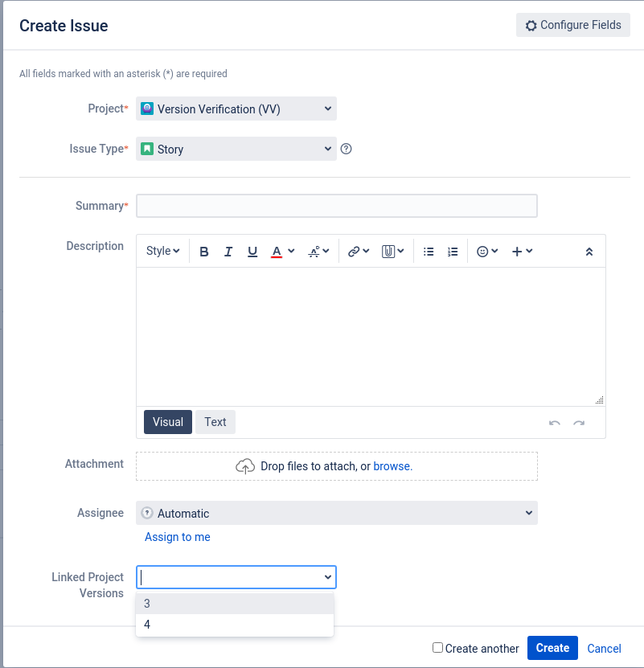Image resolution: width=644 pixels, height=668 pixels.
Task: Select version 4 from the list
Action: click(235, 625)
